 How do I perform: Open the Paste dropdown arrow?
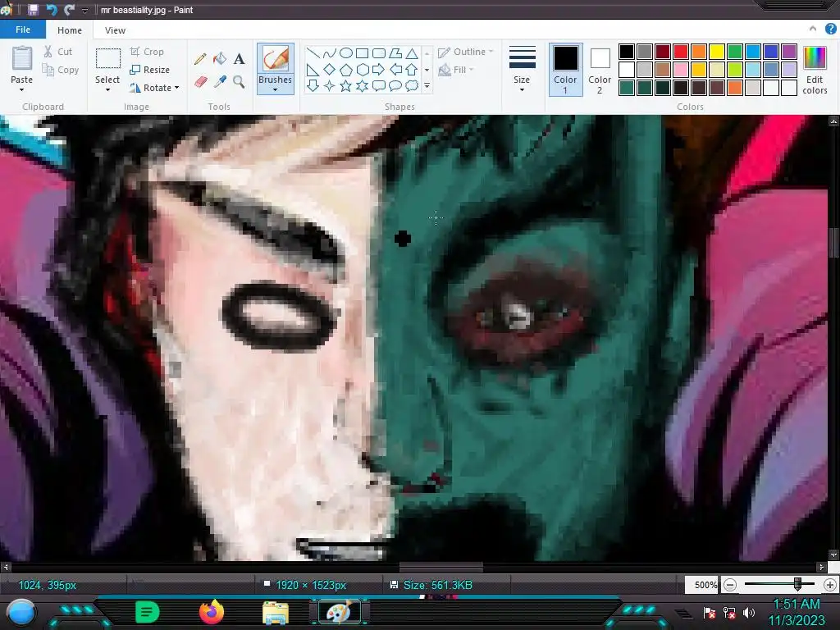(22, 90)
